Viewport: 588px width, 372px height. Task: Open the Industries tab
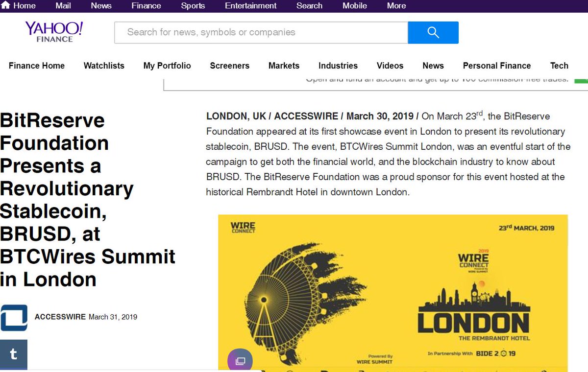click(x=338, y=66)
